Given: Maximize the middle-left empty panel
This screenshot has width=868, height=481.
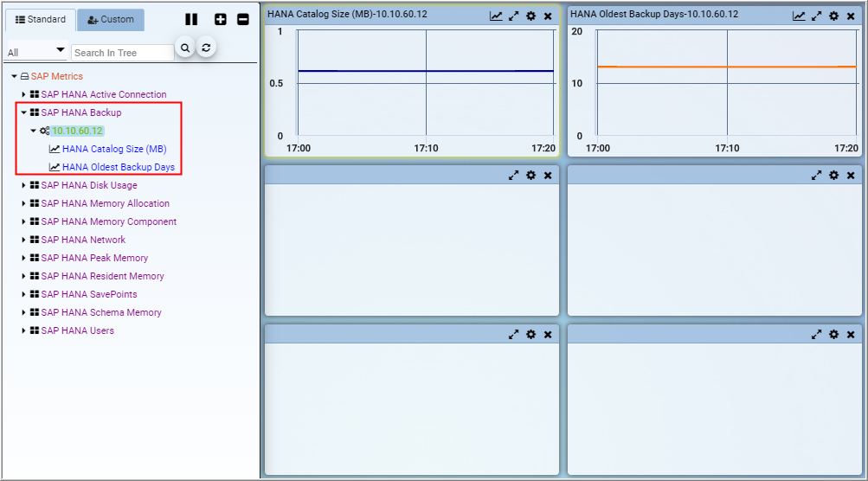Looking at the screenshot, I should 514,176.
